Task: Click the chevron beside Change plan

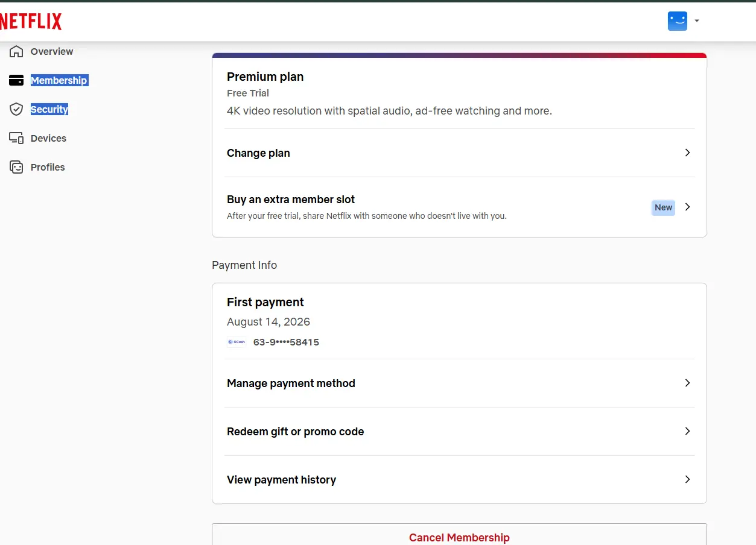Action: pyautogui.click(x=687, y=153)
